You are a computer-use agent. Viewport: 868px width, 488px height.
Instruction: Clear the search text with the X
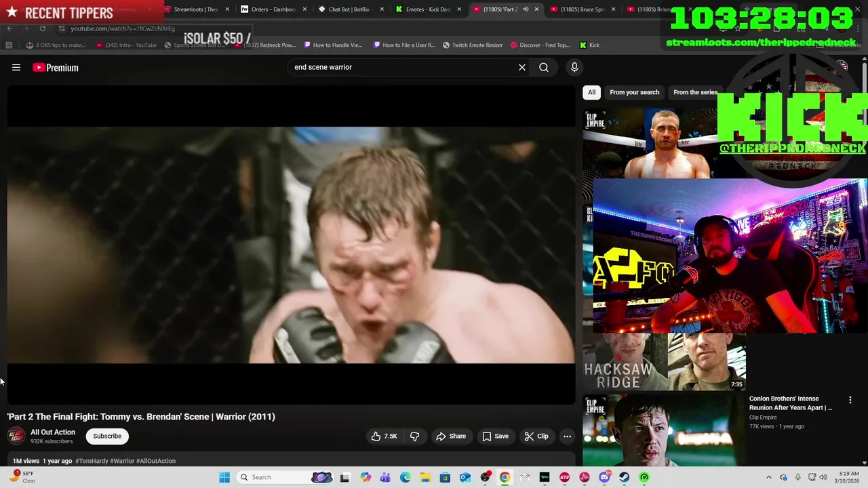pyautogui.click(x=522, y=67)
